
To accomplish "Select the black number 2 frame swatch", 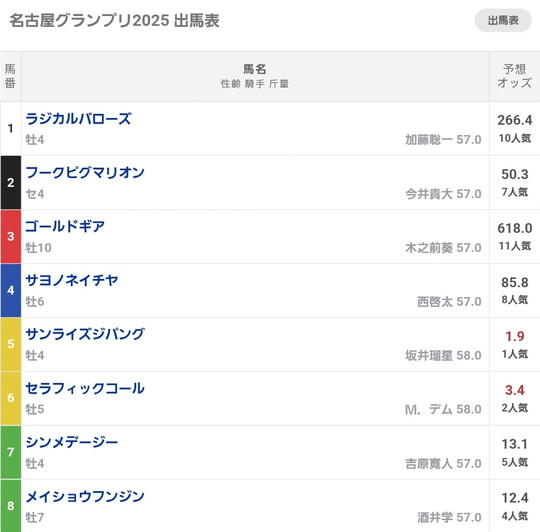I will click(11, 182).
